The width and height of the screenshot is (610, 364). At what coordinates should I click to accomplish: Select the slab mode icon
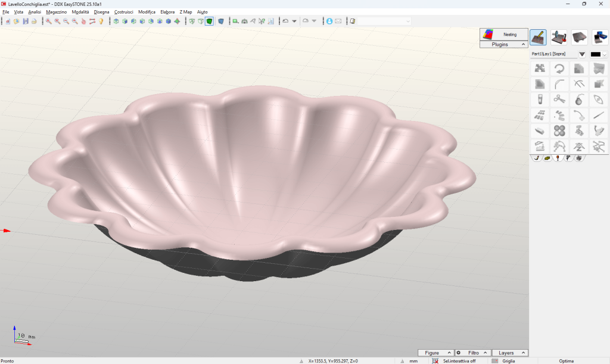click(x=579, y=38)
